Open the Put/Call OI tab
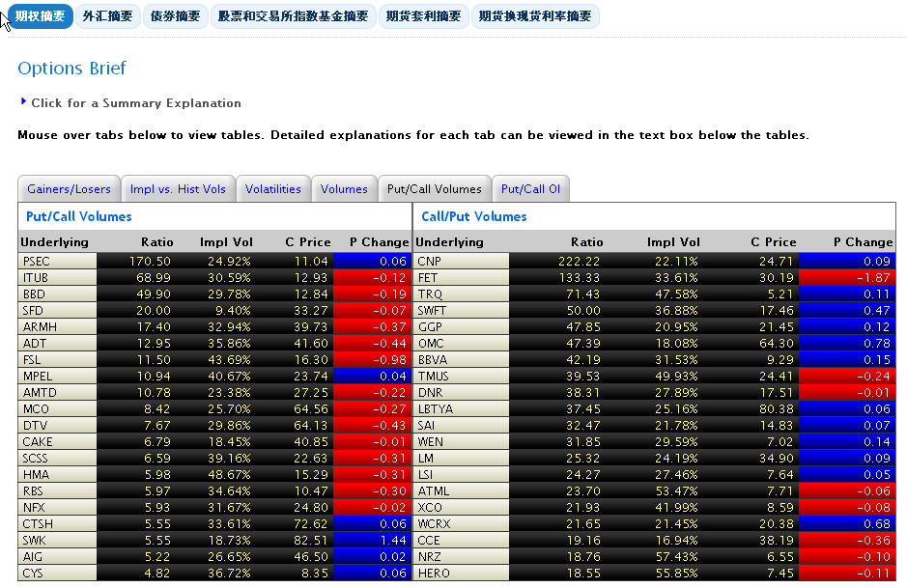This screenshot has width=907, height=588. pyautogui.click(x=530, y=189)
